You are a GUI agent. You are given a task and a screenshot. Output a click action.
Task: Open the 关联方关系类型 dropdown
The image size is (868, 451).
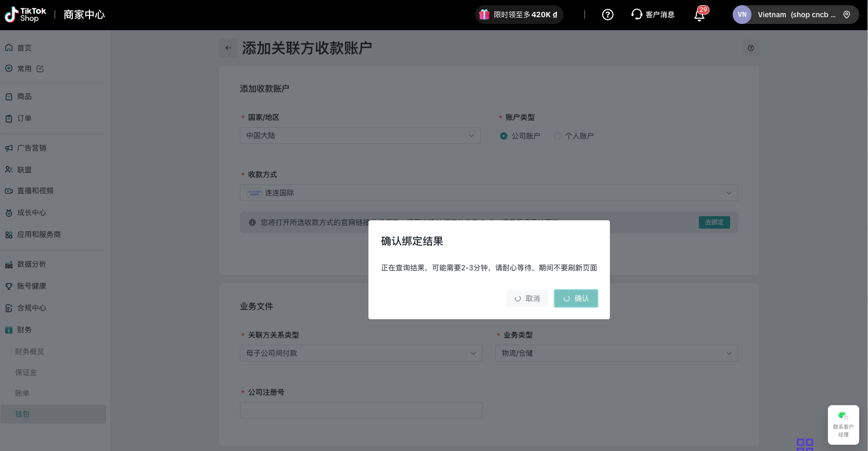point(361,353)
